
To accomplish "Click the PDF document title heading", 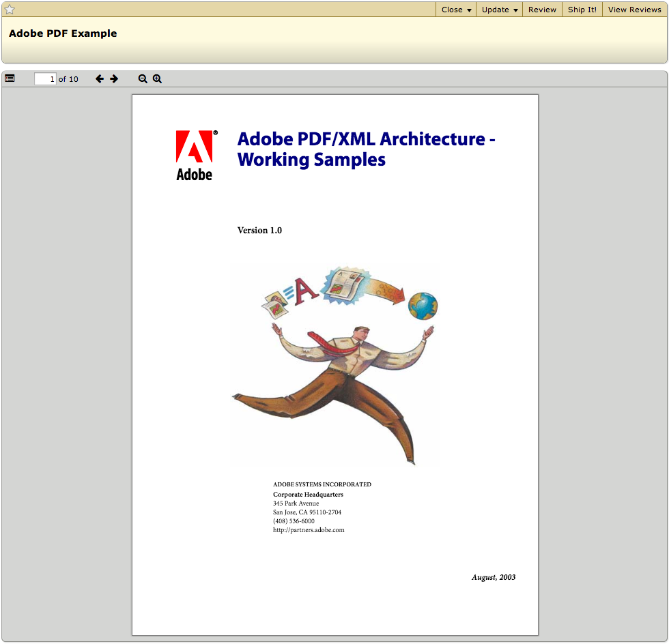I will point(366,149).
